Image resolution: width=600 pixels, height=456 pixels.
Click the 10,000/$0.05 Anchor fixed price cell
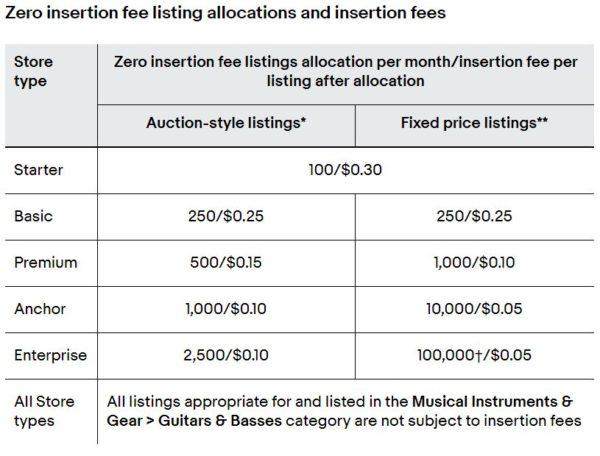(x=474, y=309)
